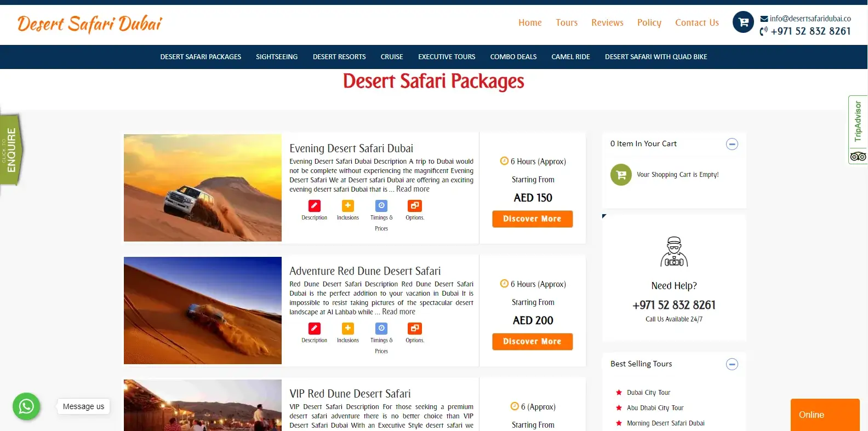Click Discover More for Adventure Red Dune
The height and width of the screenshot is (431, 868).
(532, 342)
